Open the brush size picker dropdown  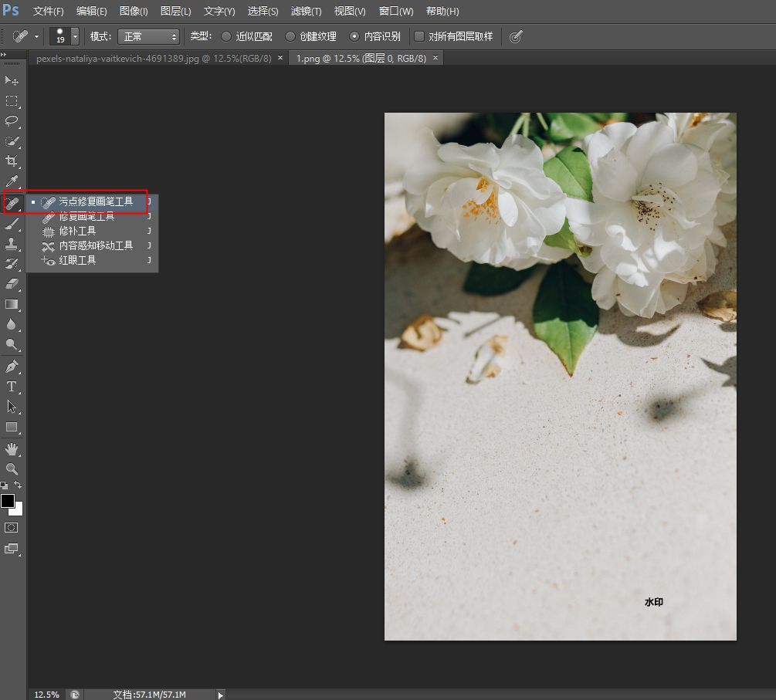(x=75, y=36)
